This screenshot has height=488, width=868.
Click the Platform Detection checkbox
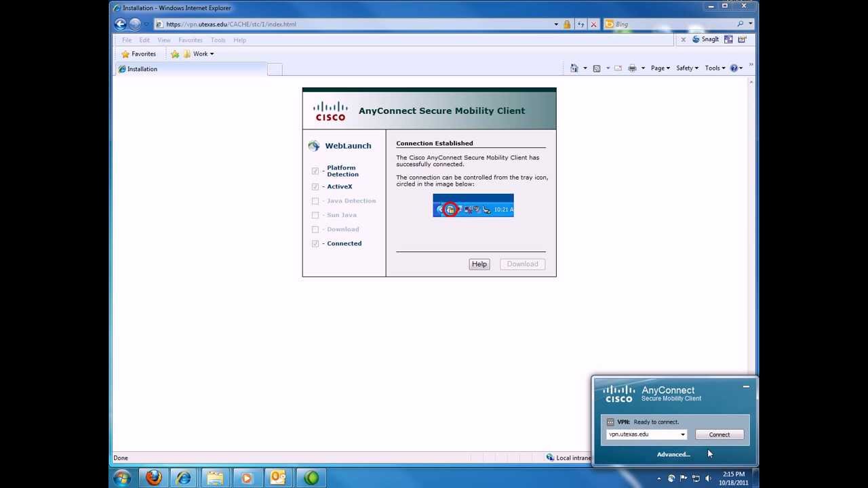pos(315,171)
